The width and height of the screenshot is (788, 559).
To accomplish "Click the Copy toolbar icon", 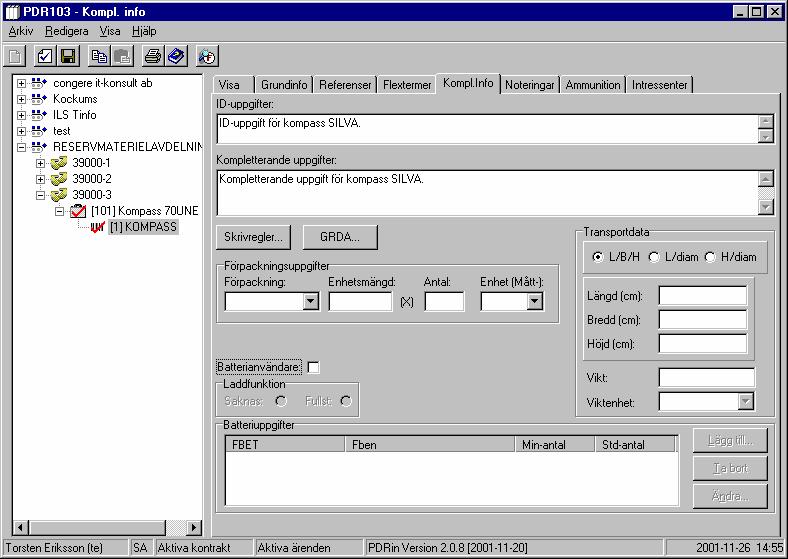I will [x=99, y=56].
